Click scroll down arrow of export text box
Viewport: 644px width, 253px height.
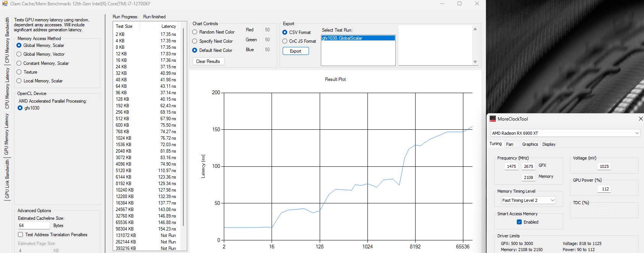click(x=475, y=62)
